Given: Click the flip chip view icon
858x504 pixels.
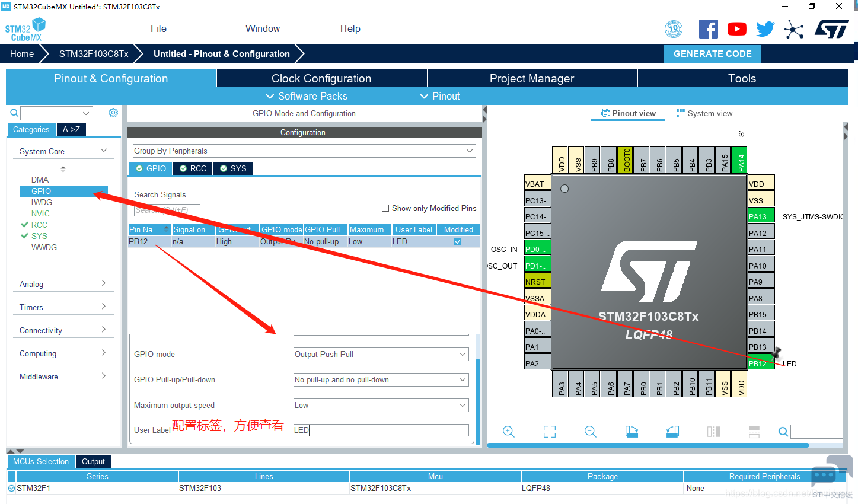Looking at the screenshot, I should [713, 432].
